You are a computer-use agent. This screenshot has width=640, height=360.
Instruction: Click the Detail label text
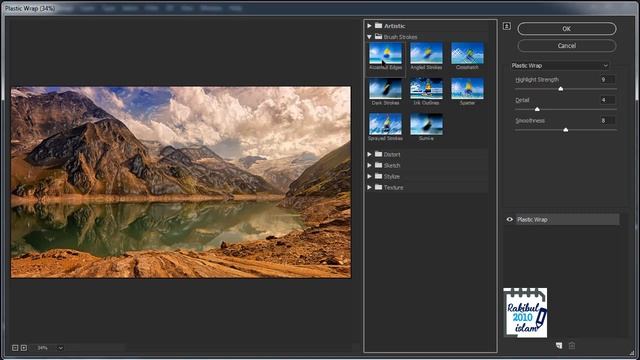coord(522,100)
